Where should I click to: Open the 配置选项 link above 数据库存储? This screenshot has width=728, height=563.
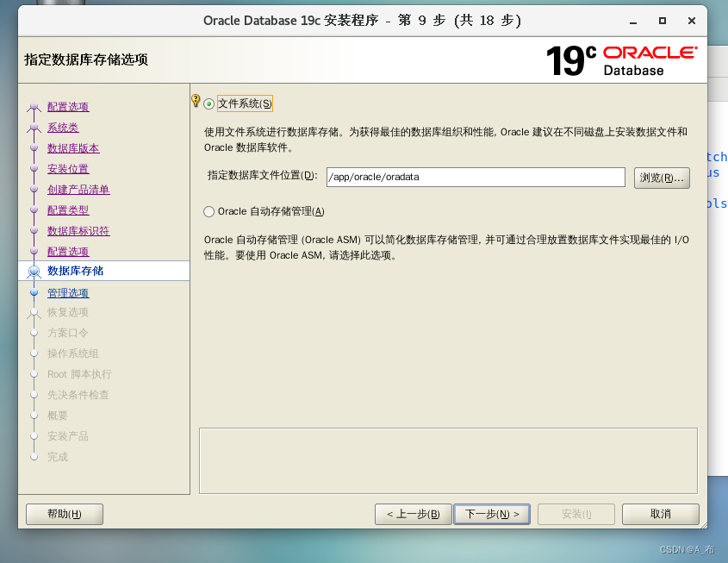pyautogui.click(x=68, y=252)
